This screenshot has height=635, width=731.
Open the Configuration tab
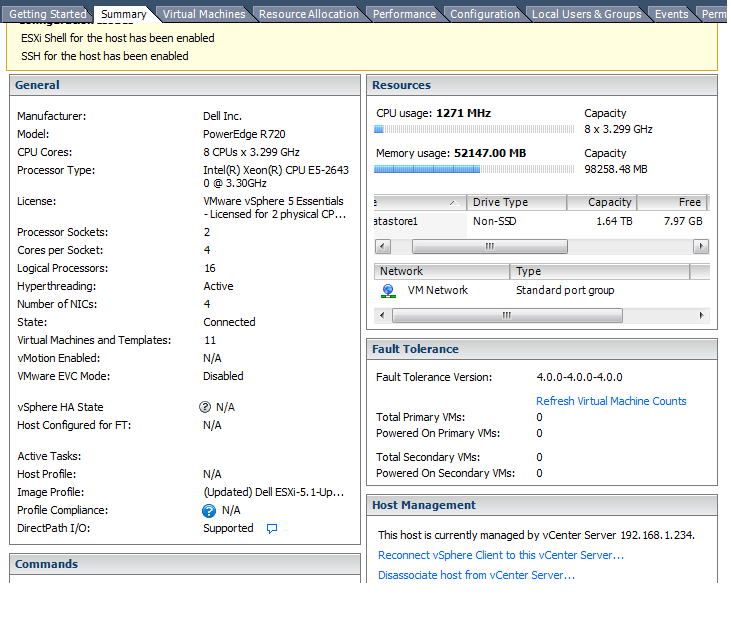click(485, 14)
